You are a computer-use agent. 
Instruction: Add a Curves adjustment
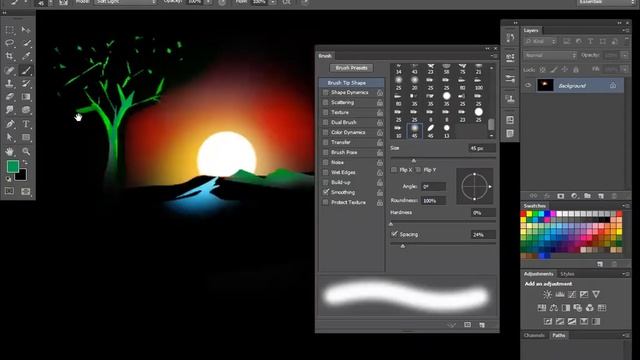coord(572,294)
